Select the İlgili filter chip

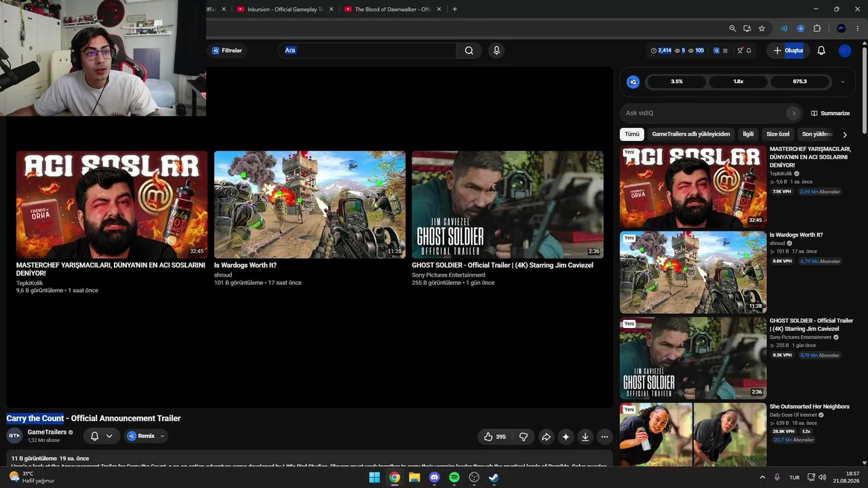point(748,134)
